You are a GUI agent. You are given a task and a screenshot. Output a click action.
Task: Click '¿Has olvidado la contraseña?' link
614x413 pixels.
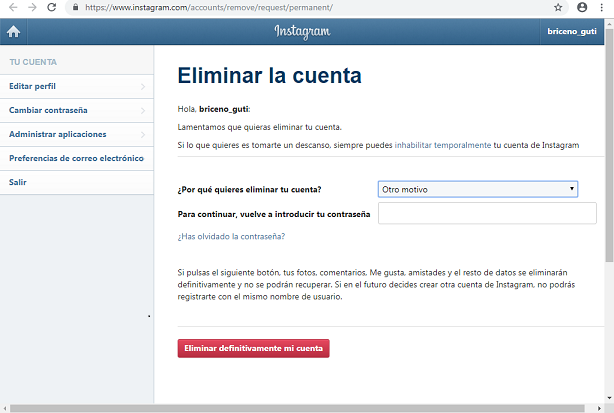[x=231, y=236]
